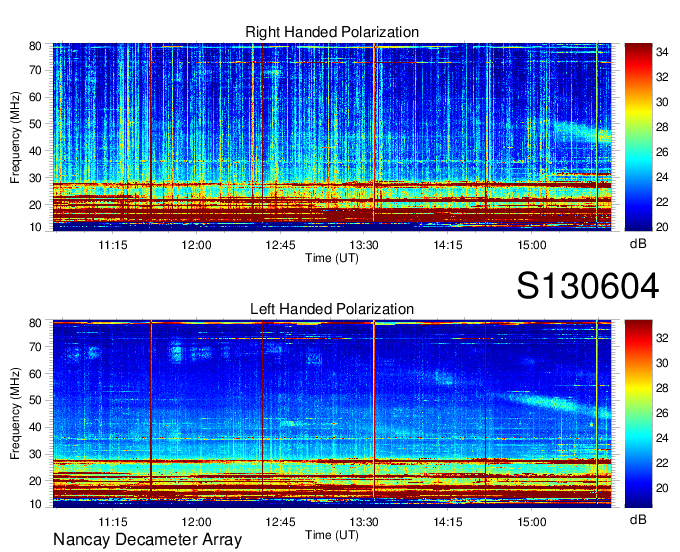Screen dimensions: 680x552
Task: Click the 11:15 tick on the top plot
Action: 113,245
